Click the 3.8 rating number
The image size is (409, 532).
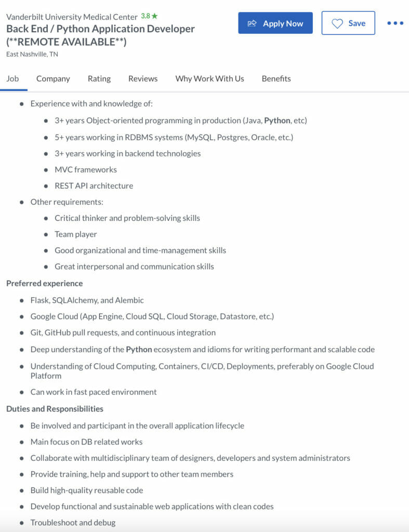[145, 16]
